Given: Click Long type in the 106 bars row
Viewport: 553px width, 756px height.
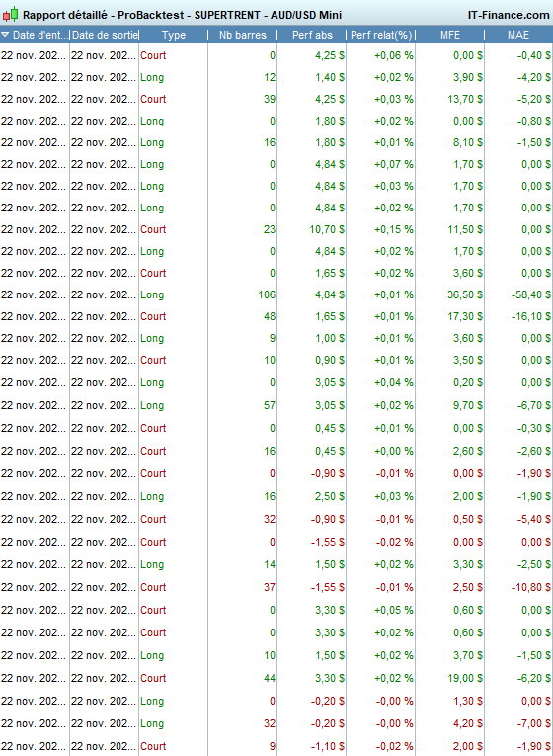Looking at the screenshot, I should [x=152, y=294].
